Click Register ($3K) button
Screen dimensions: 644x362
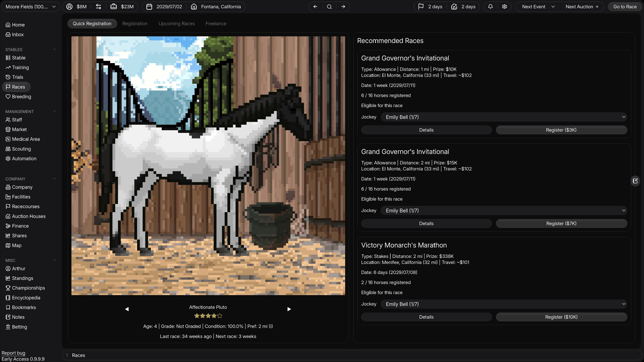[x=561, y=130]
